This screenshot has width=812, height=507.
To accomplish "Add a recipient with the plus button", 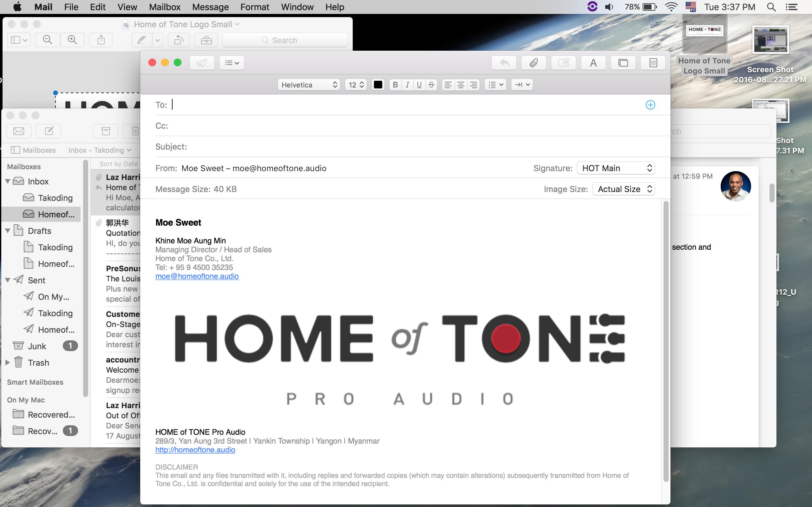I will click(x=651, y=105).
